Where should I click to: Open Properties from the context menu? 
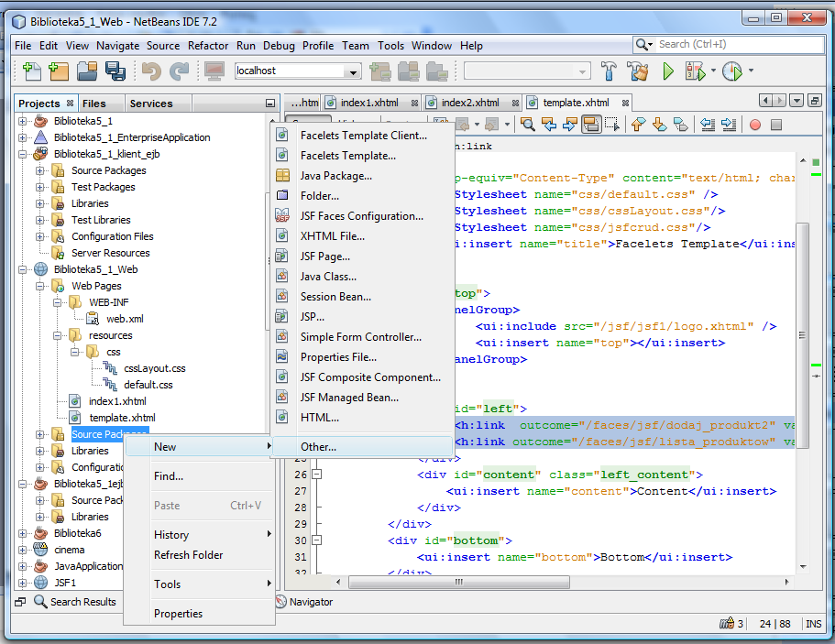point(179,614)
